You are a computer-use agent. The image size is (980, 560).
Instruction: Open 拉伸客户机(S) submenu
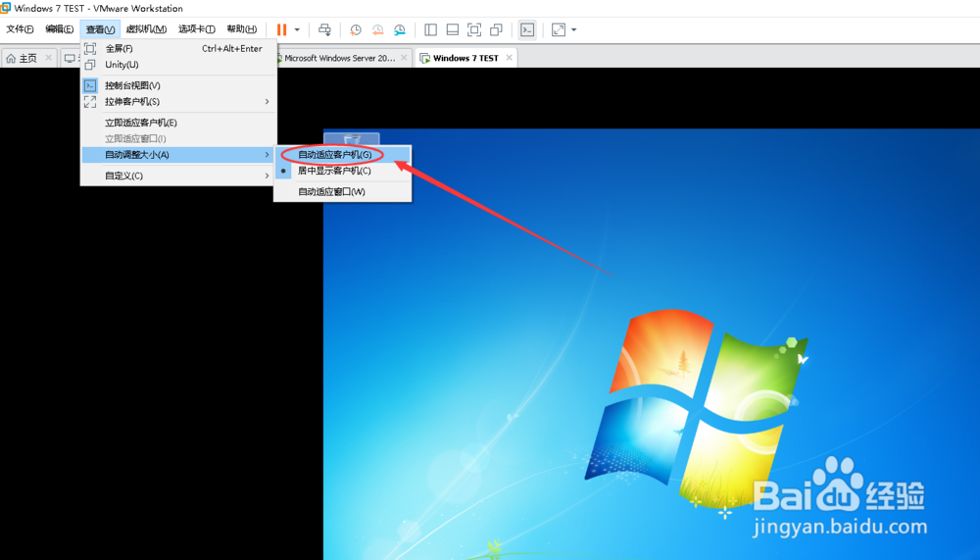[x=178, y=101]
